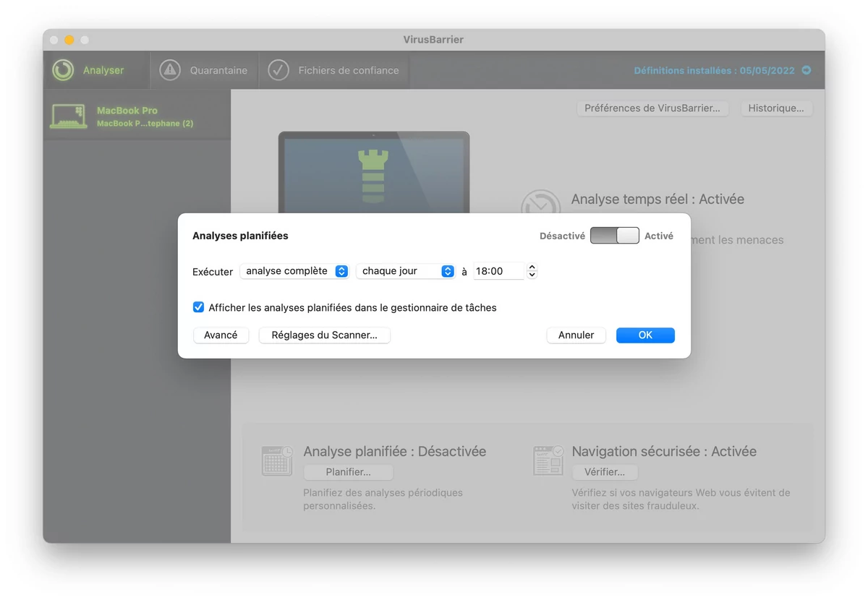Click the 18:00 time field
Viewport: 868px width, 600px height.
[x=499, y=271]
